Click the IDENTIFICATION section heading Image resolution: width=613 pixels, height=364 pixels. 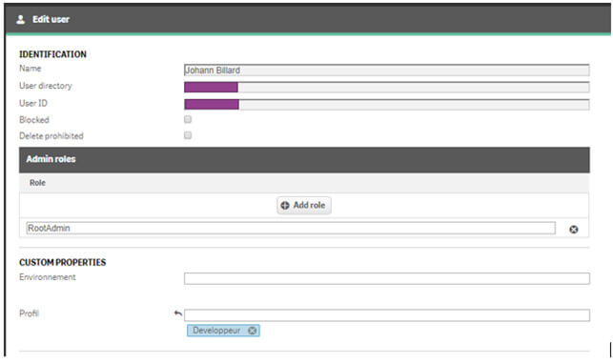52,54
